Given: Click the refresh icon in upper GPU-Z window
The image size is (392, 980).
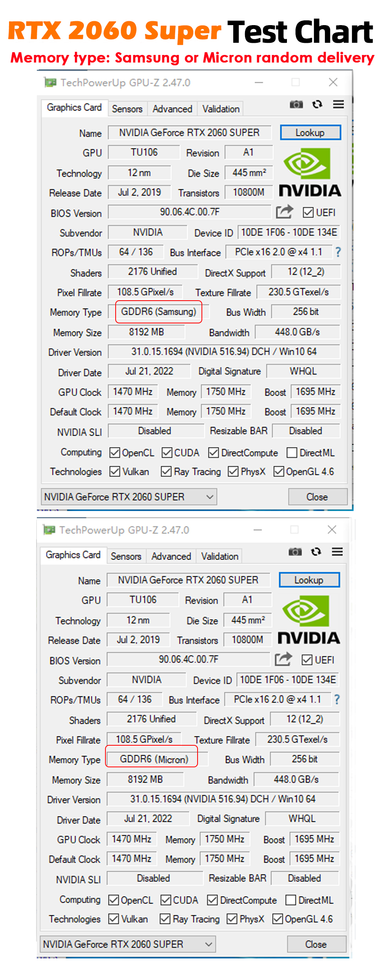Looking at the screenshot, I should [317, 104].
